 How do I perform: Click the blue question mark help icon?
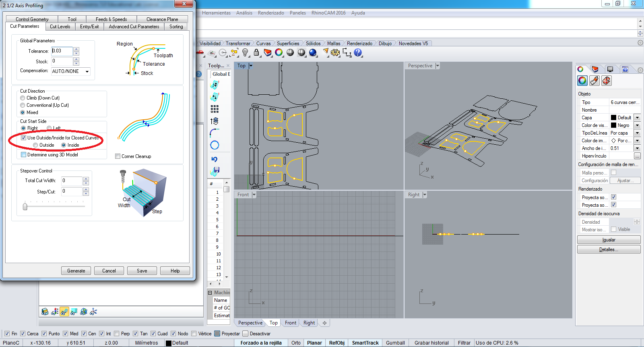coord(358,53)
